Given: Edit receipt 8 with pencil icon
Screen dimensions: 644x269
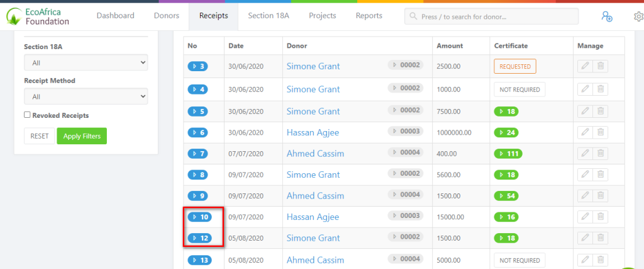Looking at the screenshot, I should pyautogui.click(x=585, y=175).
